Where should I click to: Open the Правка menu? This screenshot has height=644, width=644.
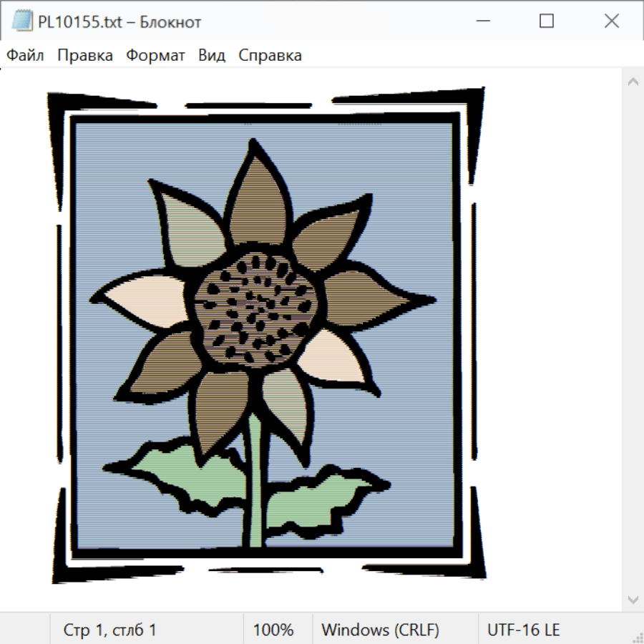pyautogui.click(x=85, y=56)
